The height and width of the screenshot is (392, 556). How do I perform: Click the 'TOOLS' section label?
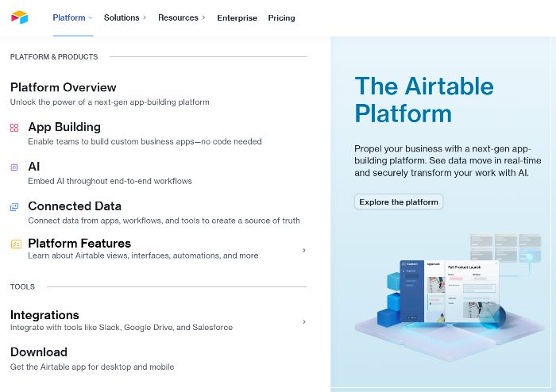pos(22,286)
